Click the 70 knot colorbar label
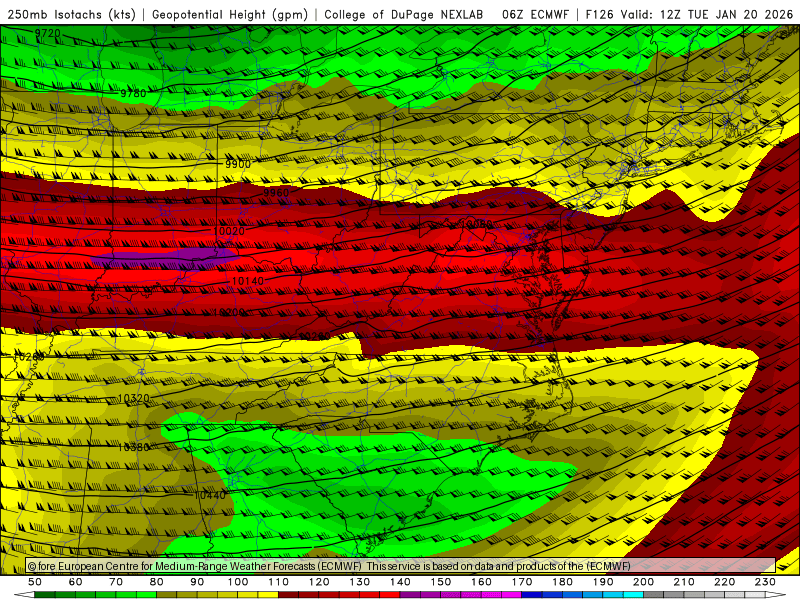 116,582
